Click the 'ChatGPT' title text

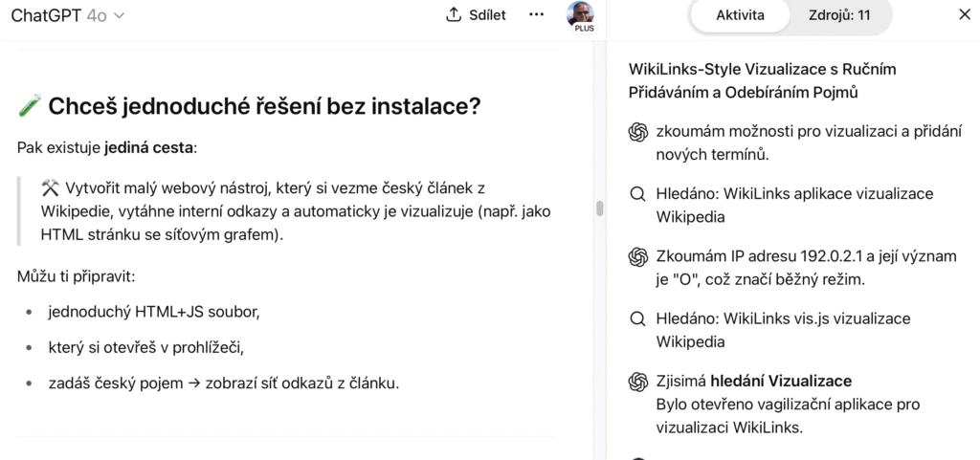coord(46,15)
